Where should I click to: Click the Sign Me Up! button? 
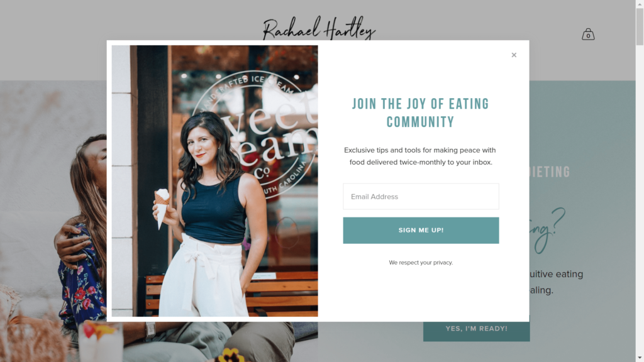click(x=421, y=230)
